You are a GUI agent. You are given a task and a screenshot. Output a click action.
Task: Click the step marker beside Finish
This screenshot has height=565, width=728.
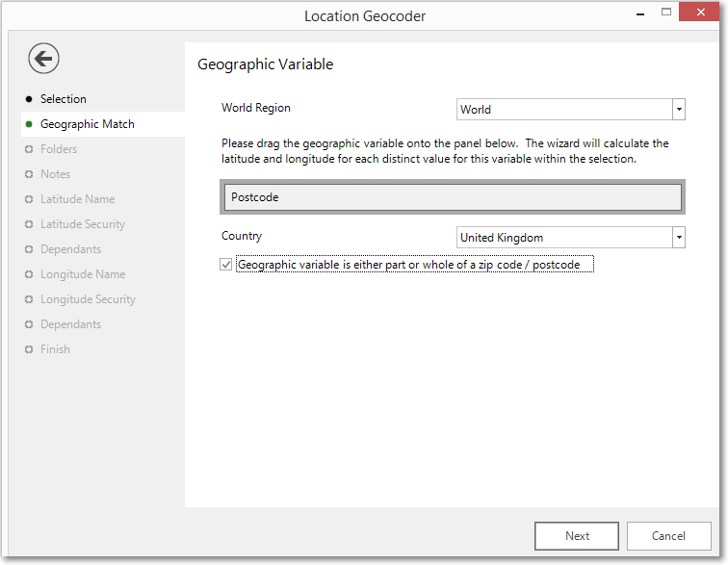(x=29, y=349)
